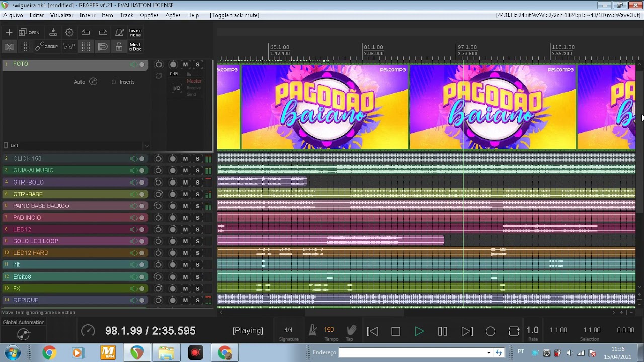Image resolution: width=644 pixels, height=362 pixels.
Task: Open I/O routing button on FOTO track
Action: coord(177,88)
